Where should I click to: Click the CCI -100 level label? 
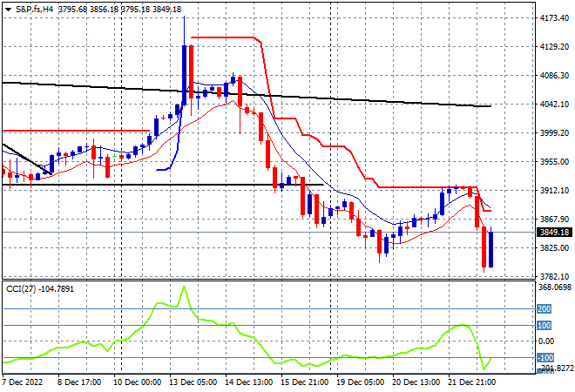coord(545,357)
